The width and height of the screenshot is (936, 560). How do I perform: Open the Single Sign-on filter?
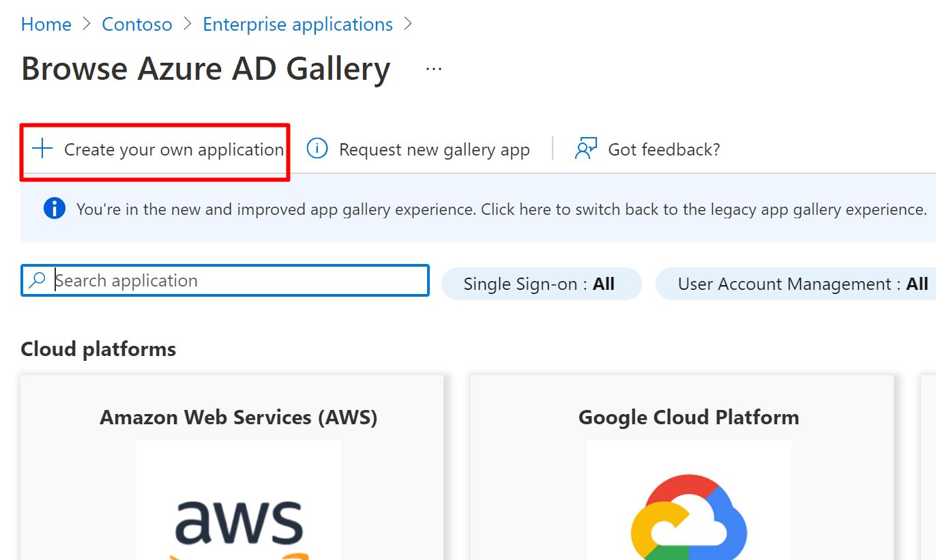click(541, 284)
